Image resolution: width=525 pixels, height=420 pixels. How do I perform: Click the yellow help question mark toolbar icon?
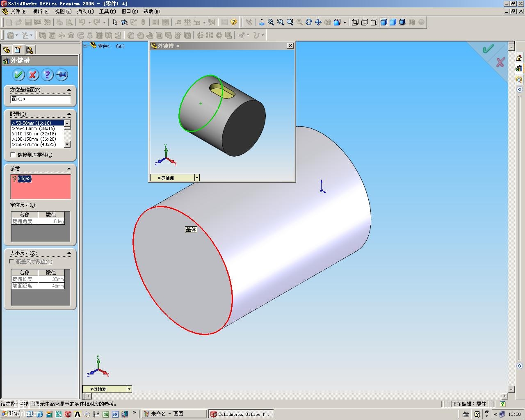234,22
